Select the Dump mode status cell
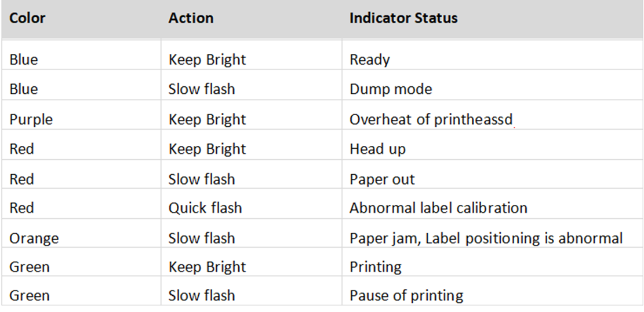 [391, 89]
